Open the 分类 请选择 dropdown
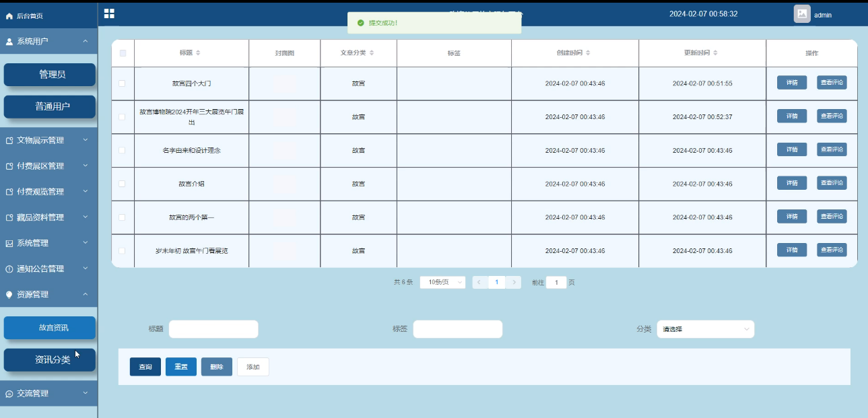Image resolution: width=868 pixels, height=418 pixels. 705,329
